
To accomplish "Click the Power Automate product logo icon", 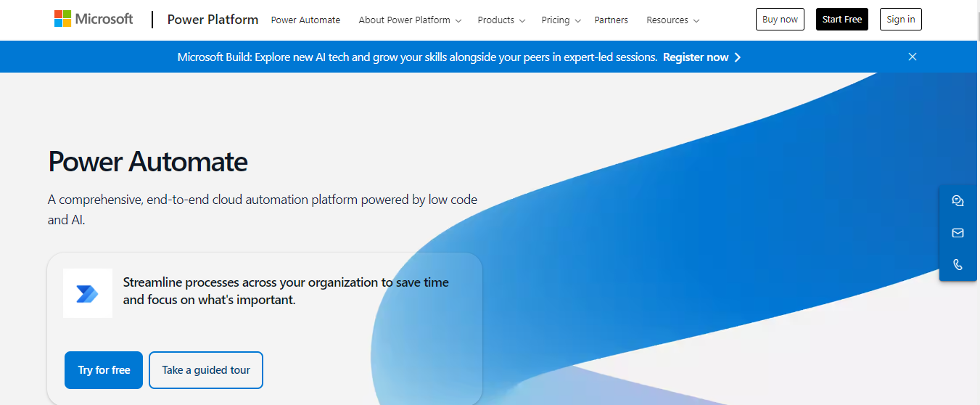I will coord(88,293).
